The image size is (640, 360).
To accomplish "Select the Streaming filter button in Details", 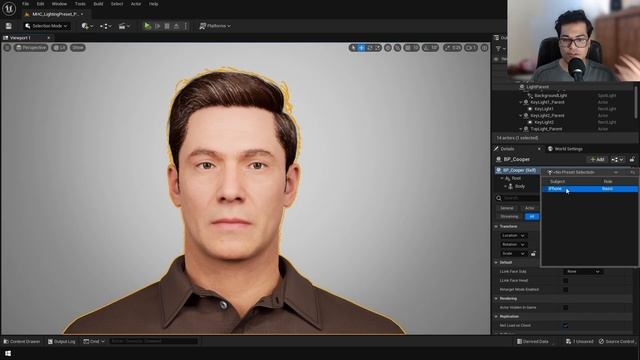I will point(509,217).
